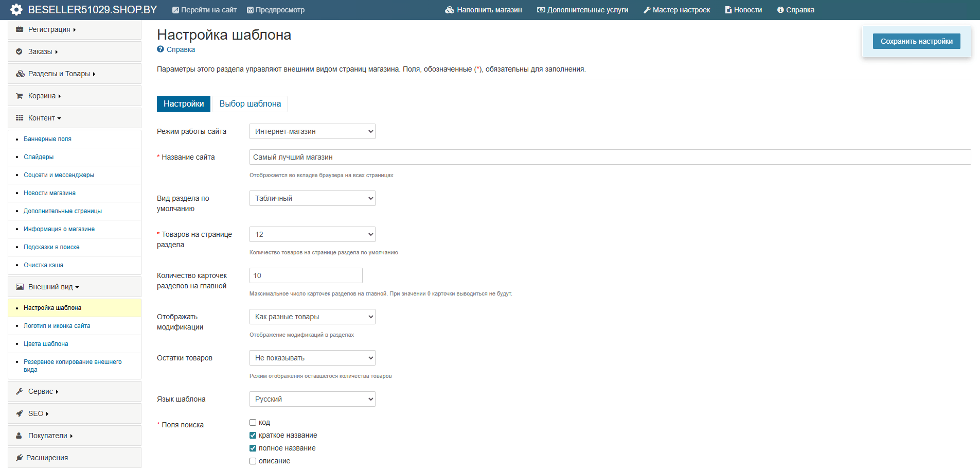Click into the Название сайта text field
The image size is (980, 468).
(610, 157)
